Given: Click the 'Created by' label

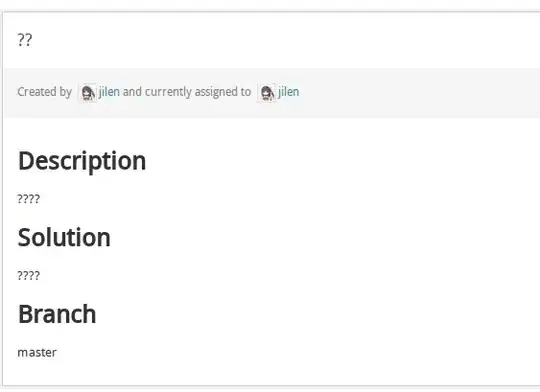Looking at the screenshot, I should point(44,92).
